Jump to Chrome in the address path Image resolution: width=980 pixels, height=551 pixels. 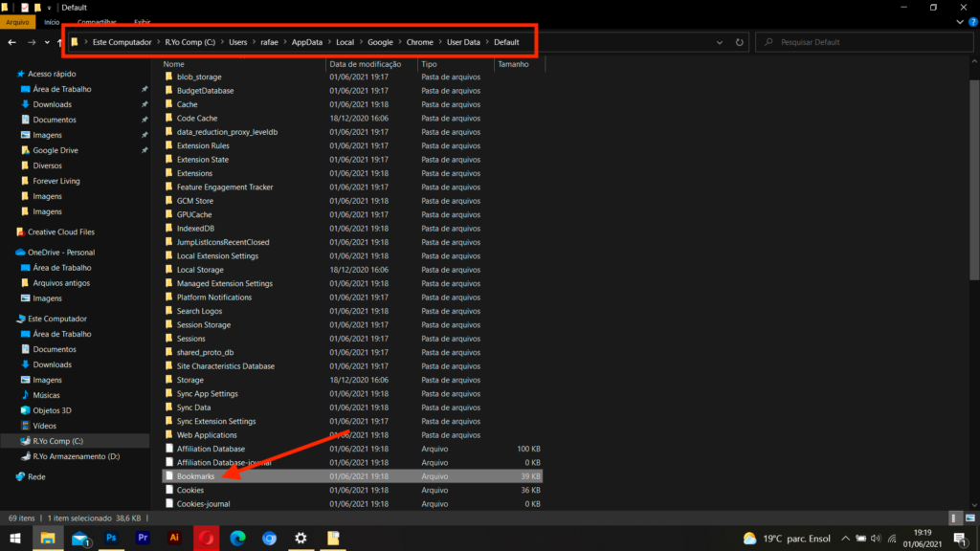419,42
